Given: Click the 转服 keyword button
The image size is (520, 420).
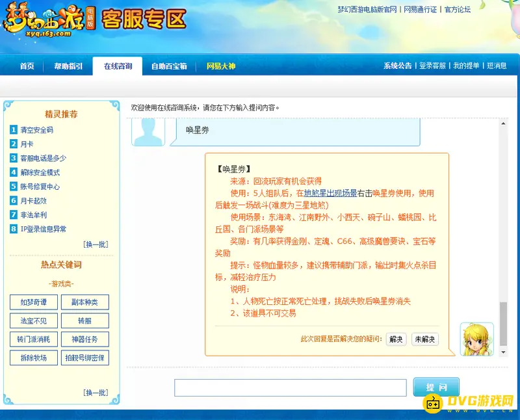Looking at the screenshot, I should [x=85, y=321].
